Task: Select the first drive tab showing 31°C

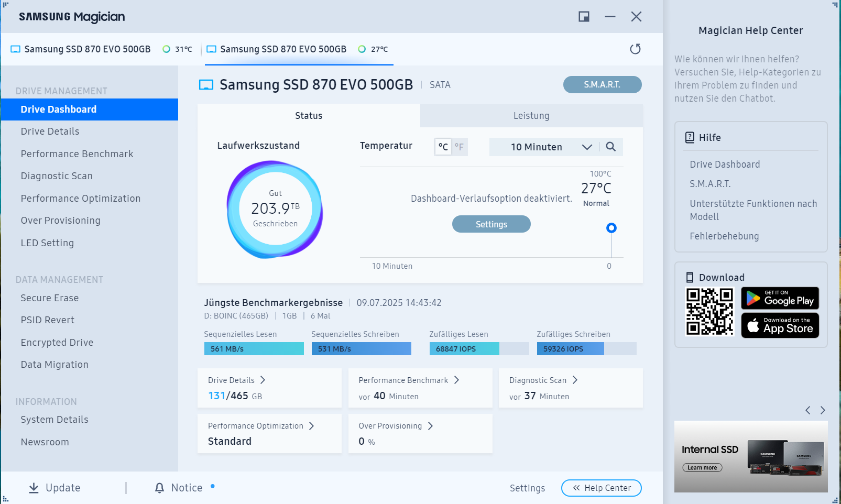Action: [102, 49]
